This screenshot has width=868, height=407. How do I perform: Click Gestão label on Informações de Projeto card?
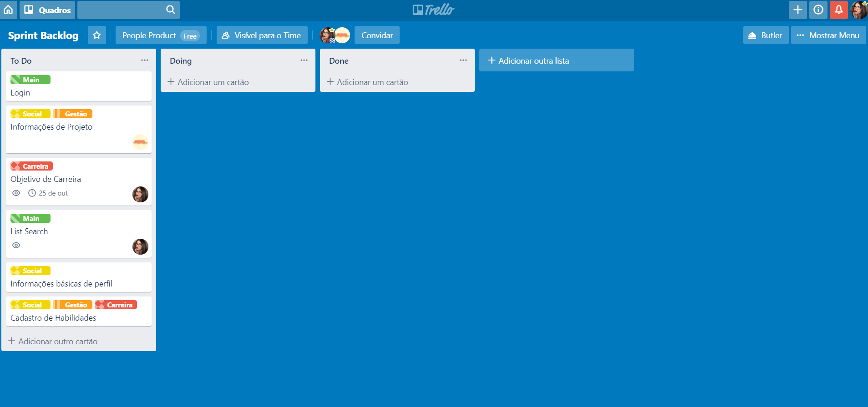pyautogui.click(x=72, y=114)
